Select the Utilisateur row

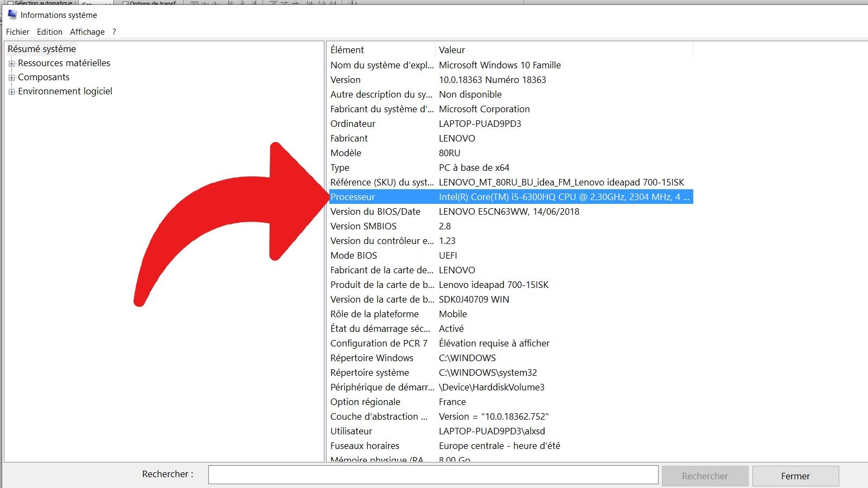point(510,431)
